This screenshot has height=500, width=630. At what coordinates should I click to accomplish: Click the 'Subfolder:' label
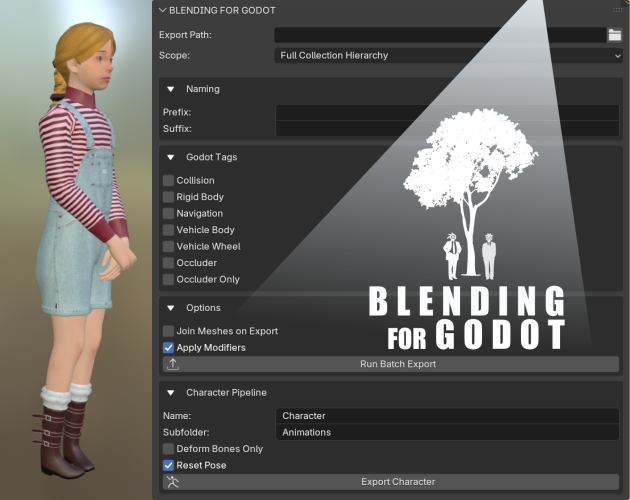pos(186,432)
